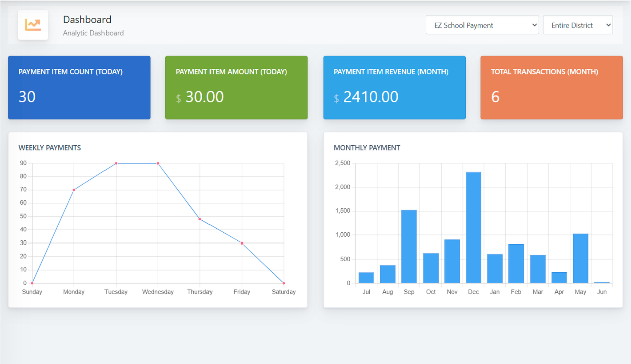Click the Payment Item Count (Today) card
631x364 pixels.
(79, 87)
